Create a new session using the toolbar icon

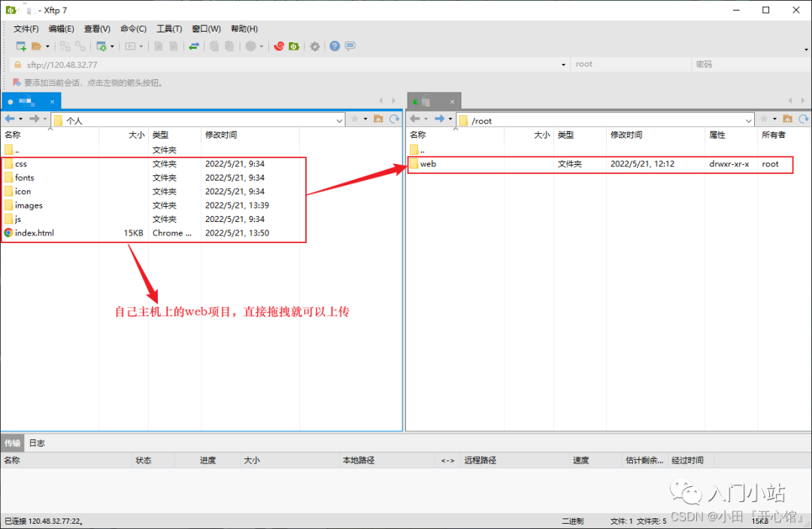[21, 46]
